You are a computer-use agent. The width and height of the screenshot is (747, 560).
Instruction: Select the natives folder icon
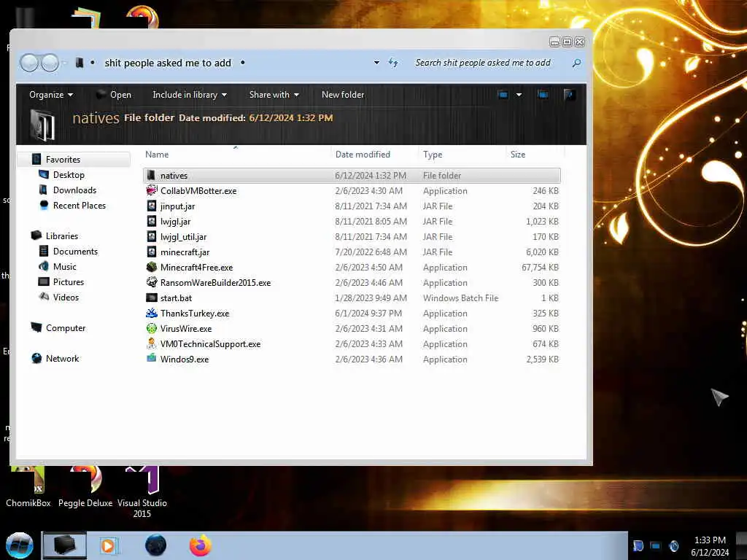[151, 175]
